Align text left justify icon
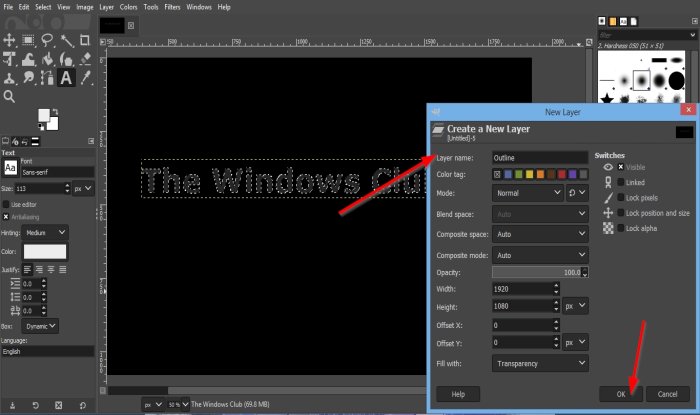Screen dimensions: 700x415 [28, 270]
